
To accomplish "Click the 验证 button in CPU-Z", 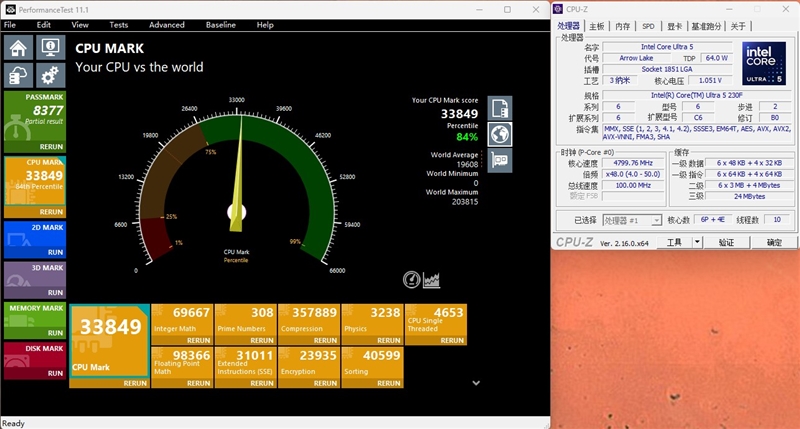I will (x=727, y=242).
